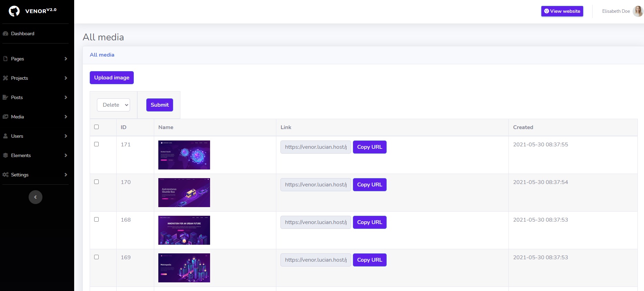Click the Settings gears icon
The width and height of the screenshot is (644, 291).
(x=6, y=175)
